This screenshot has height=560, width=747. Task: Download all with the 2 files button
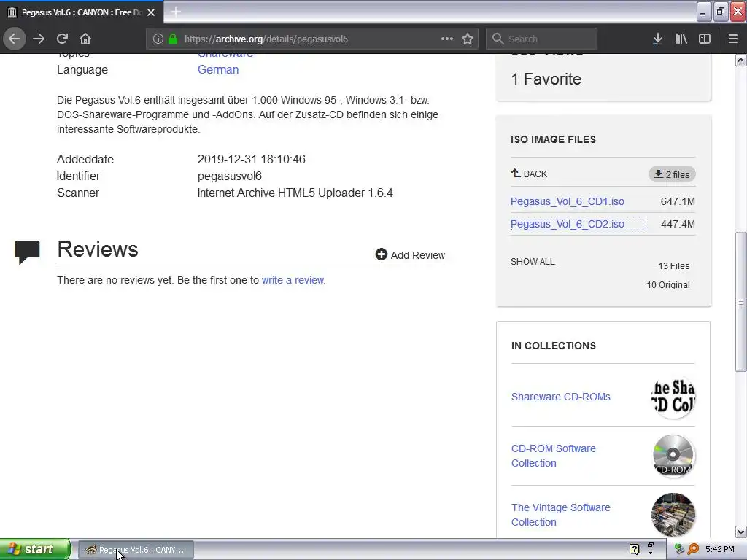(672, 174)
